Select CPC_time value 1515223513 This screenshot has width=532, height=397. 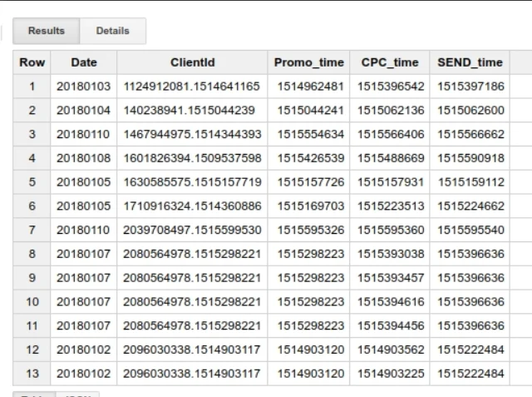click(392, 206)
